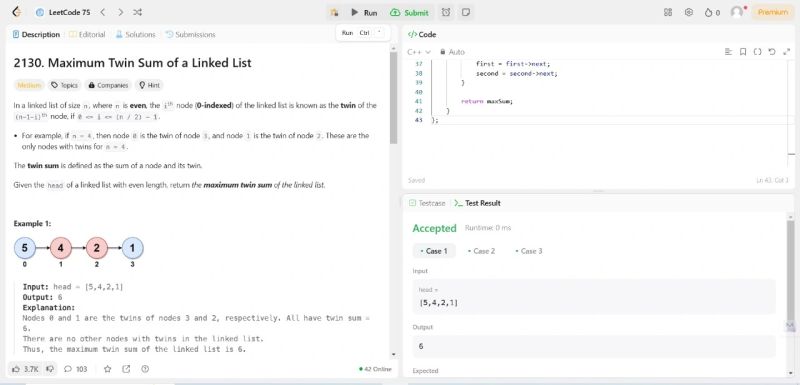Screen dimensions: 800x385
Task: Open the C++ language dropdown
Action: [419, 52]
